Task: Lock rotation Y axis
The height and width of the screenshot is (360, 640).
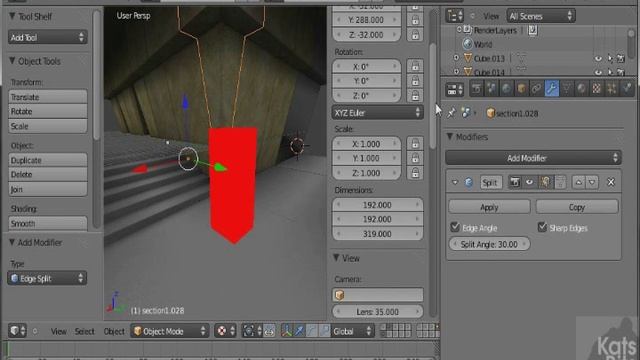Action: coord(415,81)
